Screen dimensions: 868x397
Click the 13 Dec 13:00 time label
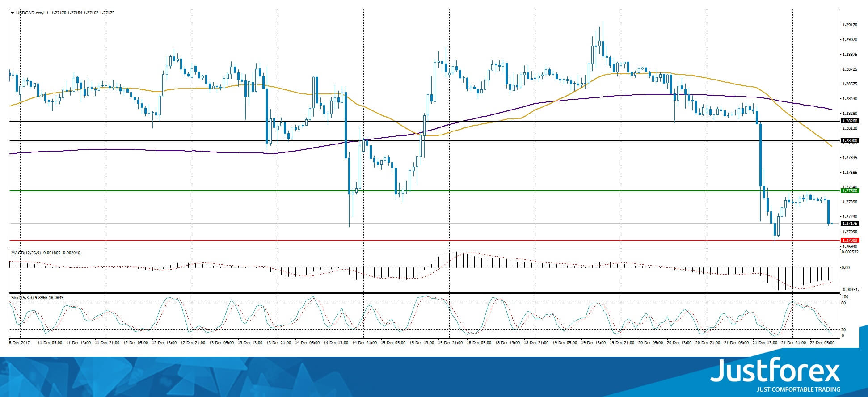[x=250, y=343]
